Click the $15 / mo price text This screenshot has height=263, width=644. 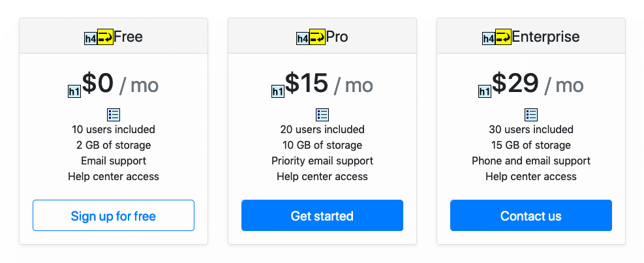(329, 84)
